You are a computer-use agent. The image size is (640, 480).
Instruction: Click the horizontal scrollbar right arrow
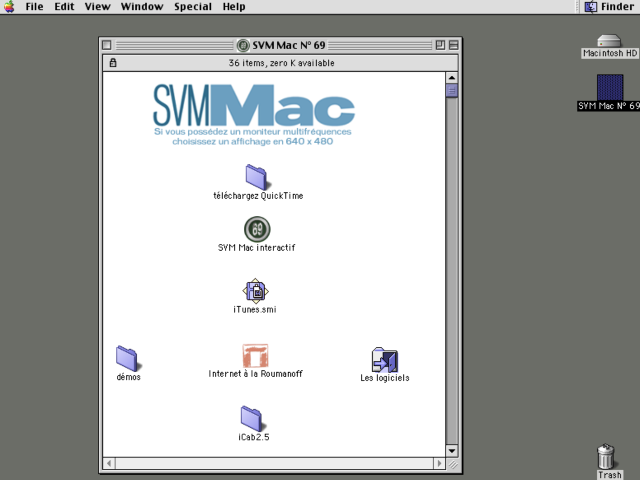[x=439, y=463]
